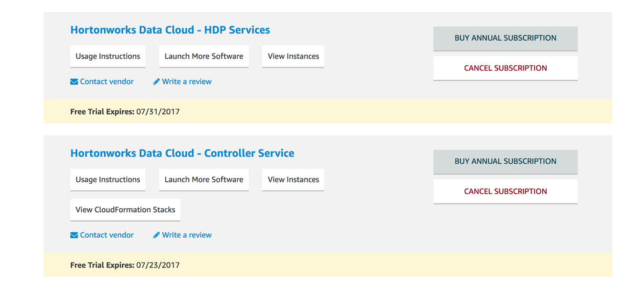
Task: Write a review for Controller Service
Action: [x=186, y=235]
